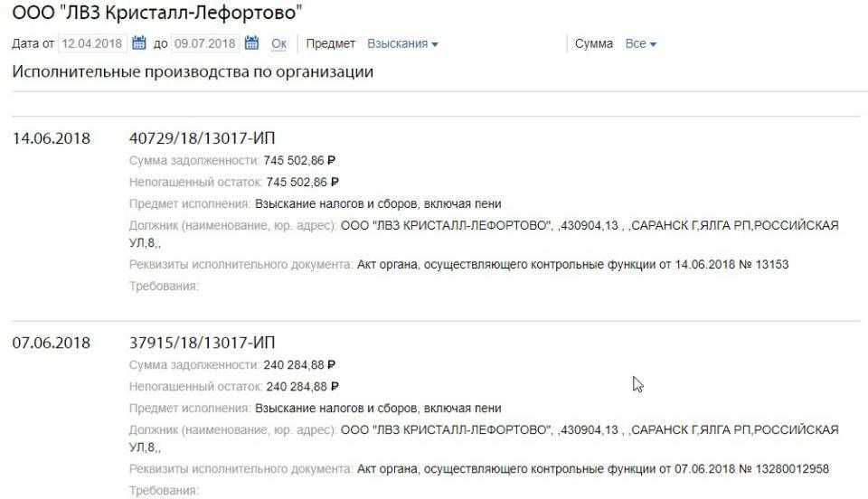Viewport: 868px width, 499px height.
Task: Expand the Все sum dropdown
Action: tap(640, 43)
